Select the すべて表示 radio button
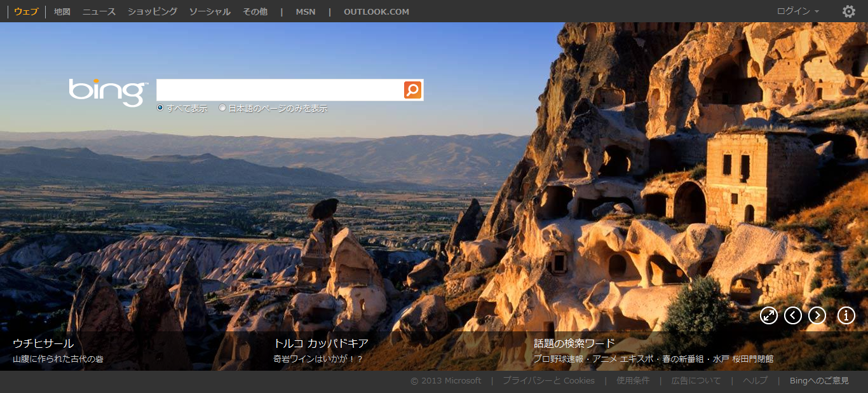 pyautogui.click(x=160, y=108)
